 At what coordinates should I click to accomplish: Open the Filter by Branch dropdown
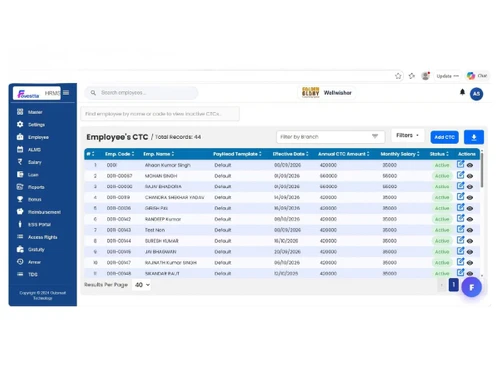click(x=330, y=137)
